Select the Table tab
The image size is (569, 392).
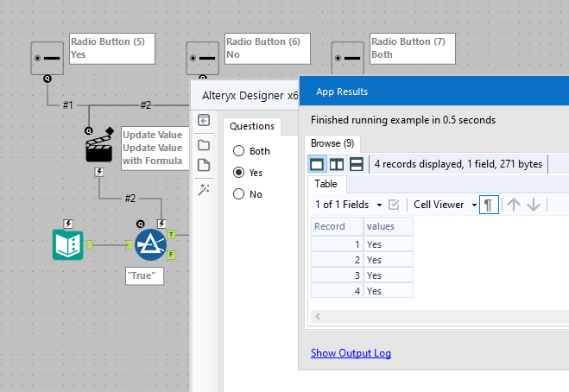pos(326,184)
